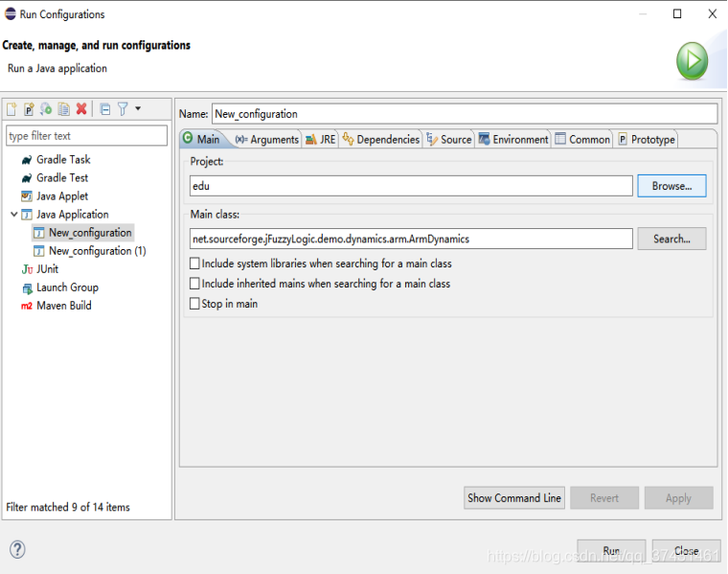This screenshot has height=574, width=728.
Task: Enable include inherited mains checkbox
Action: coord(194,284)
